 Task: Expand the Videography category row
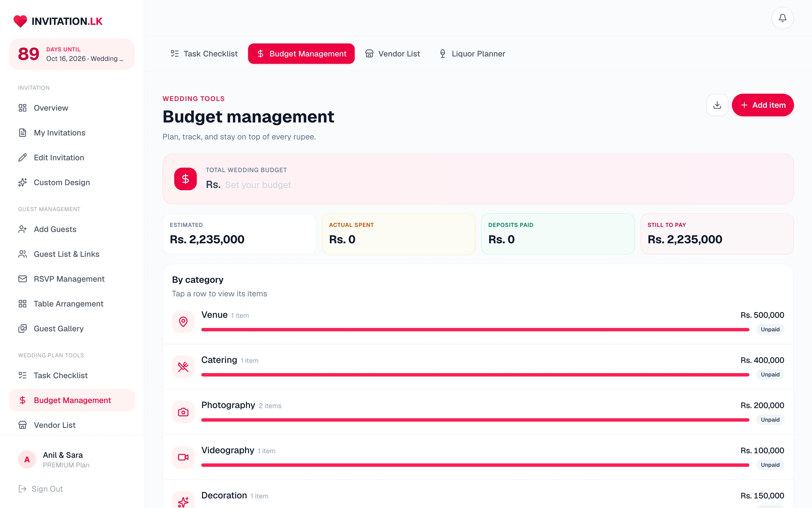pyautogui.click(x=478, y=457)
